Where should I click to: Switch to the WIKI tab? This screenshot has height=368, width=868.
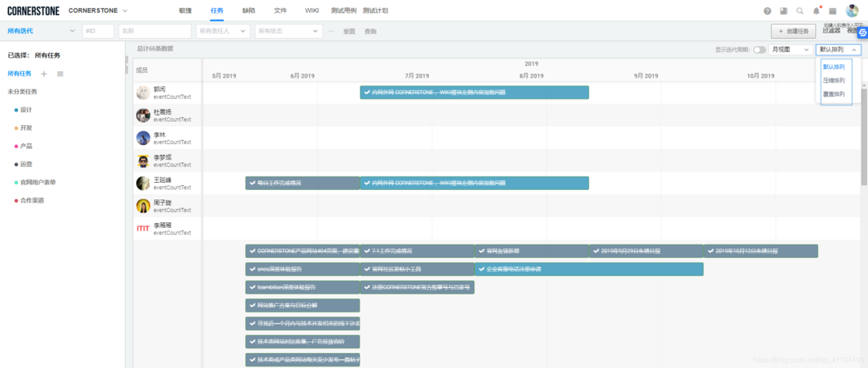point(311,10)
